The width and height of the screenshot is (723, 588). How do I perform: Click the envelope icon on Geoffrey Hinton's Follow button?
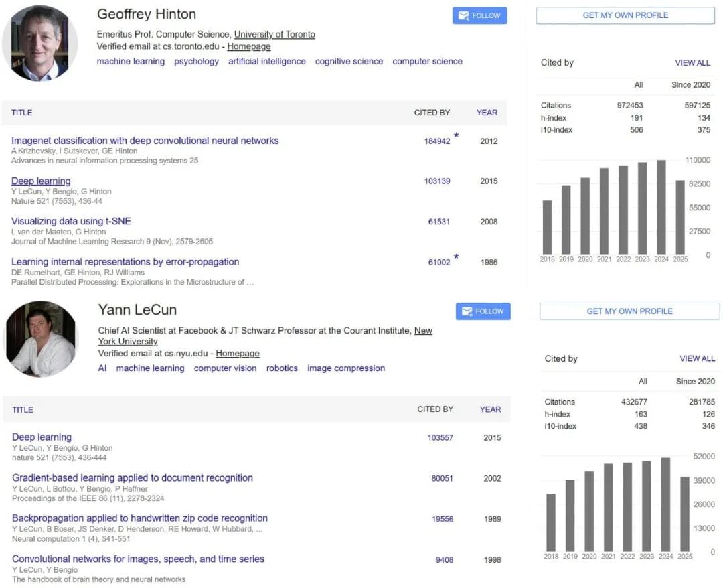click(x=463, y=15)
